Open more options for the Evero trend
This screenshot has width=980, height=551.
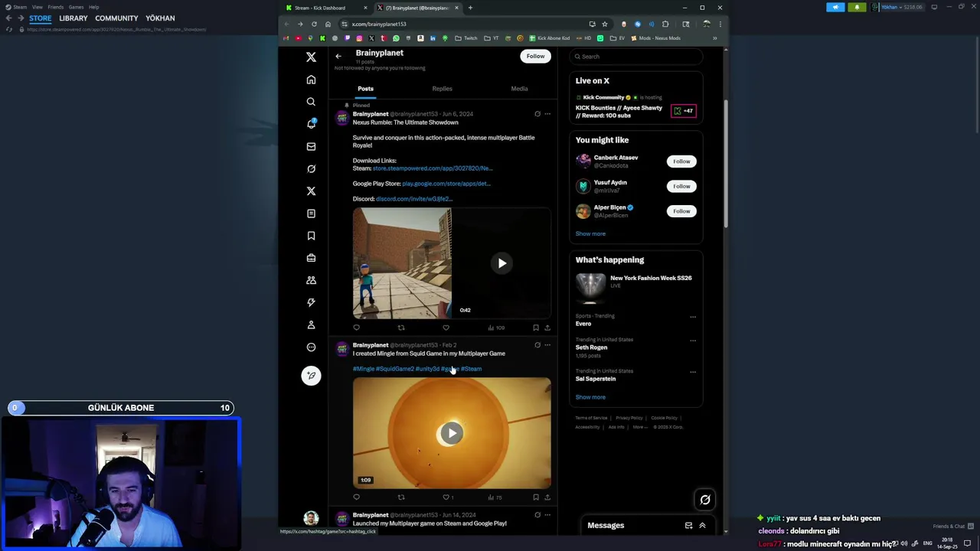(x=693, y=317)
